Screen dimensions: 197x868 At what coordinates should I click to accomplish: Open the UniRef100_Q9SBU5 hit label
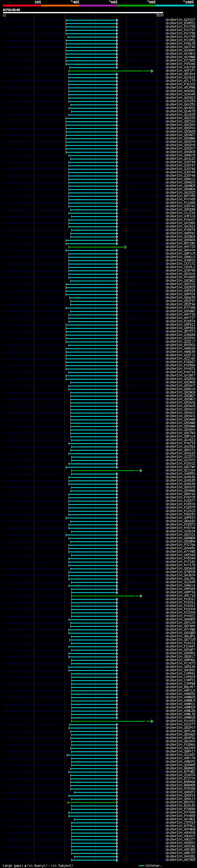(180, 152)
